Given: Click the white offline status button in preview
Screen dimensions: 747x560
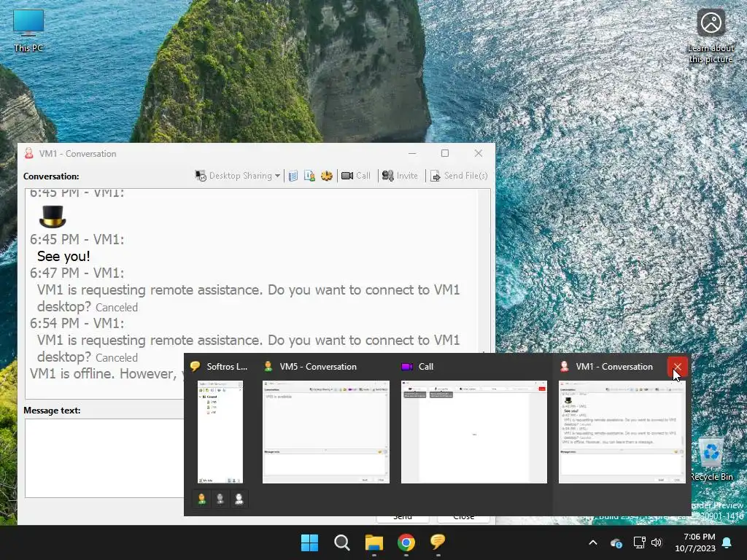Looking at the screenshot, I should (x=239, y=499).
